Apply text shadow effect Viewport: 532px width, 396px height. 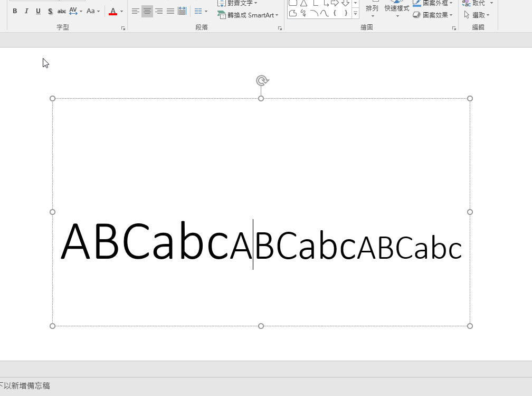coord(50,11)
